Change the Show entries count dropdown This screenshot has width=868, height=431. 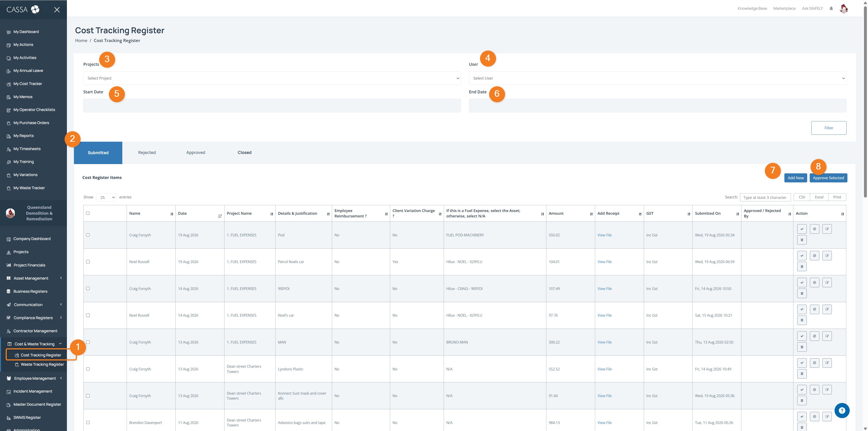[106, 197]
